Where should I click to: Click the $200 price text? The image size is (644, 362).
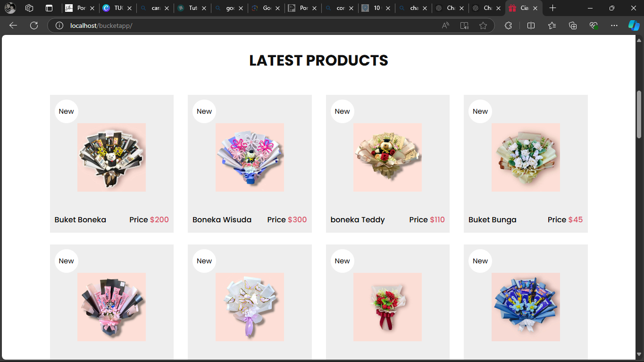coord(159,220)
